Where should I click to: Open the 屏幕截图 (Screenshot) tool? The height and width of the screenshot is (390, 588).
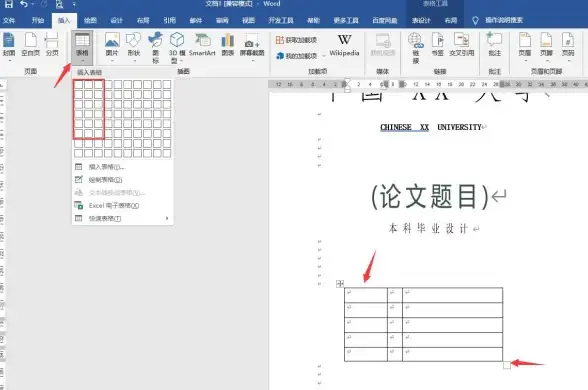252,47
